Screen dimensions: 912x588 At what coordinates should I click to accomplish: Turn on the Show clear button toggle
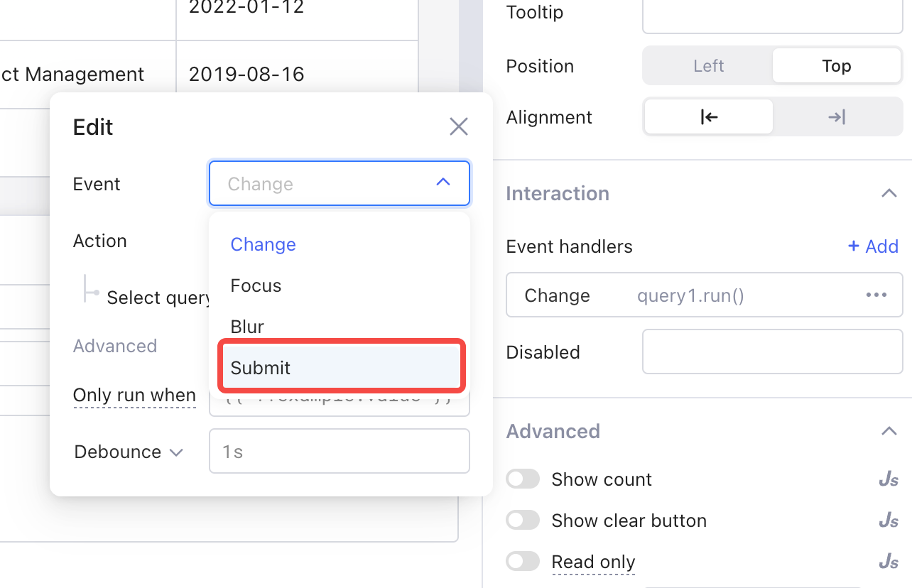(x=523, y=521)
